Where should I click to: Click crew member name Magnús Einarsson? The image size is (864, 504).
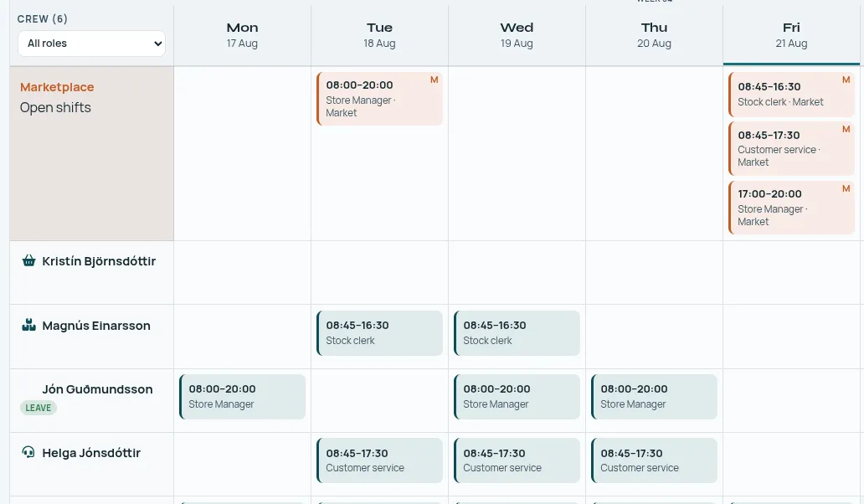point(96,326)
